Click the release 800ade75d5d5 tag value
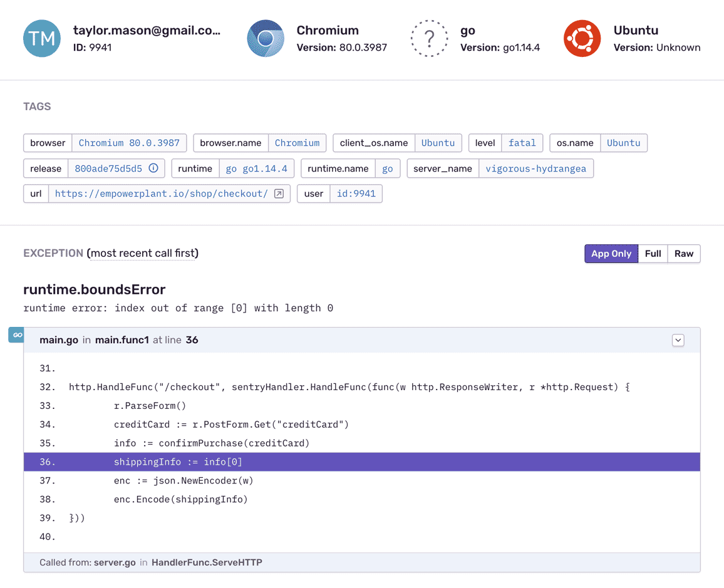The height and width of the screenshot is (588, 724). pyautogui.click(x=108, y=168)
